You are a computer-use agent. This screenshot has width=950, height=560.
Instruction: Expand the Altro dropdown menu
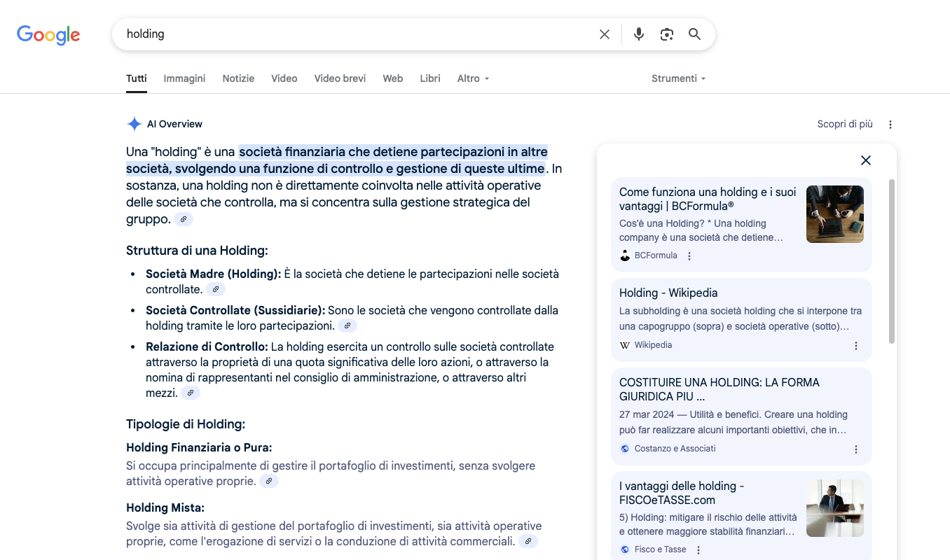[473, 78]
